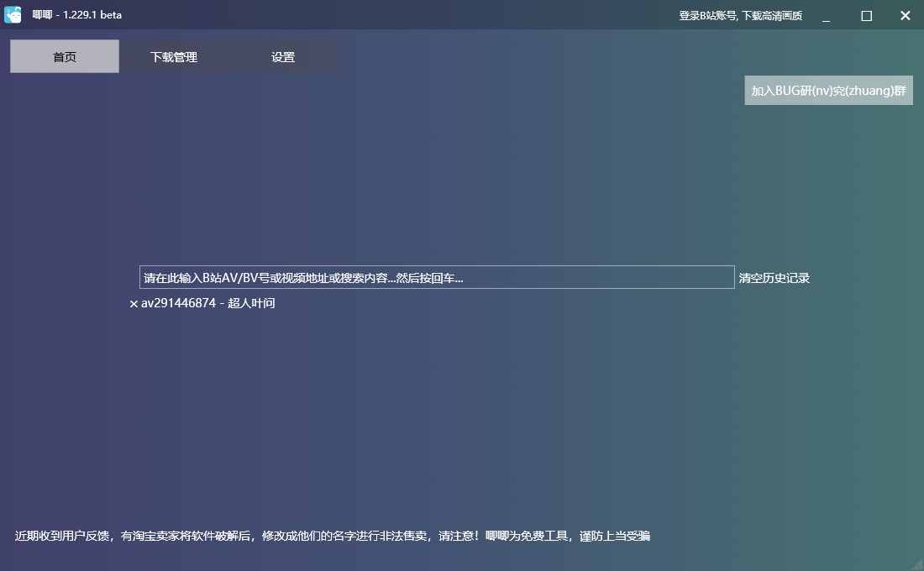Click 登录B站账号 login link
Screen dimensions: 924x571
(x=740, y=16)
